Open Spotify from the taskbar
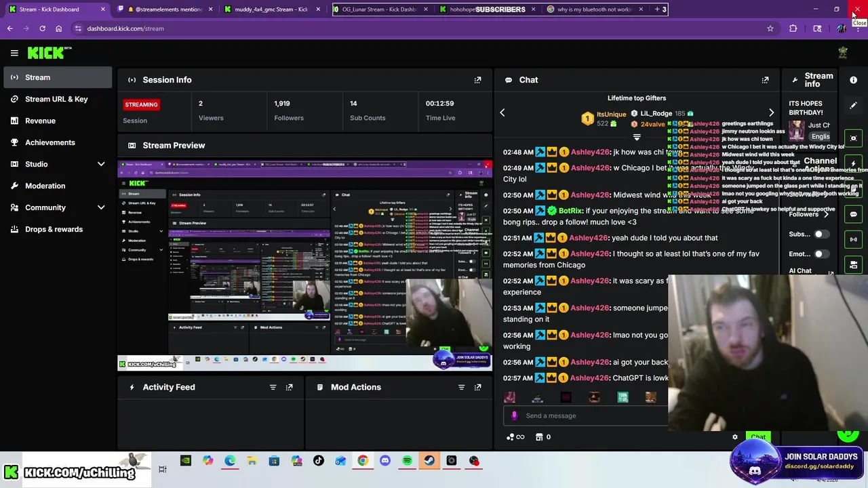The height and width of the screenshot is (488, 868). tap(407, 461)
